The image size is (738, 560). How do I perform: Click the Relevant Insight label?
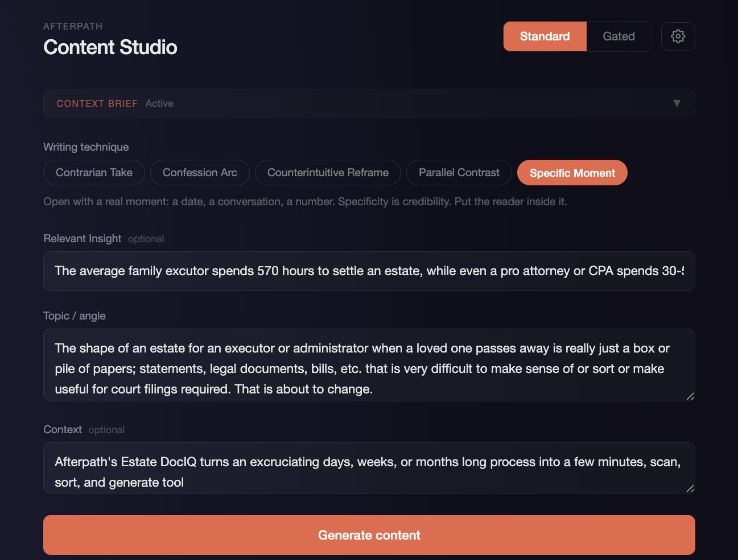pyautogui.click(x=82, y=239)
